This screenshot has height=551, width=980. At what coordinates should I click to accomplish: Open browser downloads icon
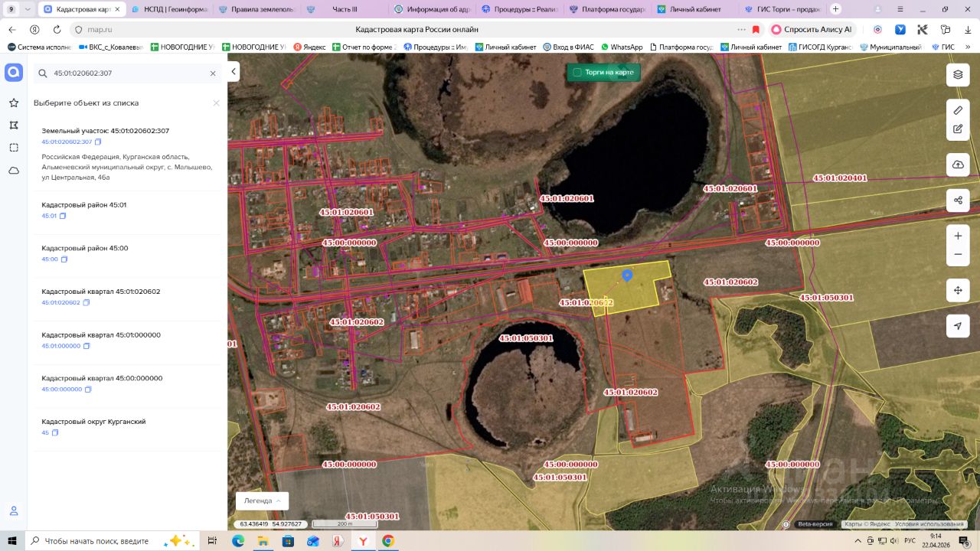tap(968, 29)
